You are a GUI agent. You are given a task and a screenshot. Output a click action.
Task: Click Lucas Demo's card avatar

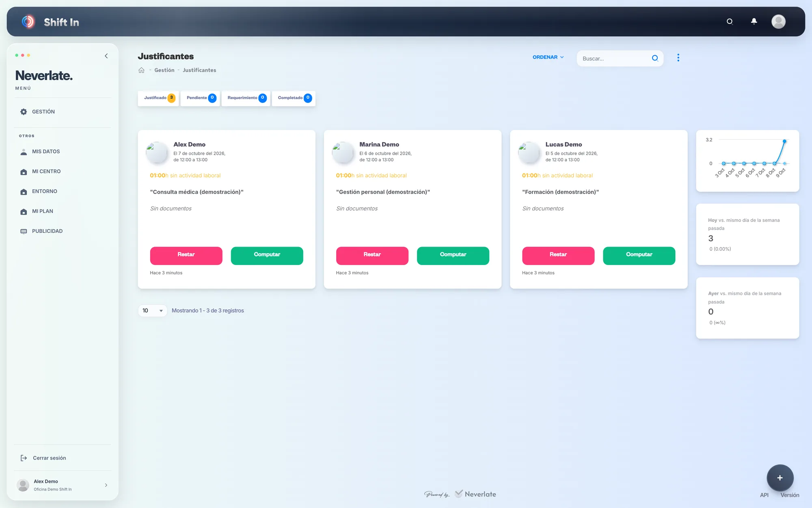click(529, 152)
